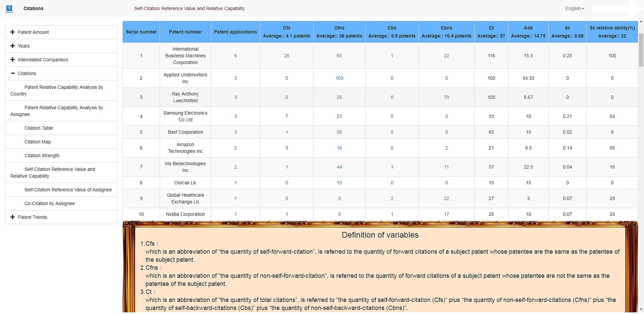This screenshot has height=314, width=644.
Task: Click the application logo icon
Action: click(9, 9)
